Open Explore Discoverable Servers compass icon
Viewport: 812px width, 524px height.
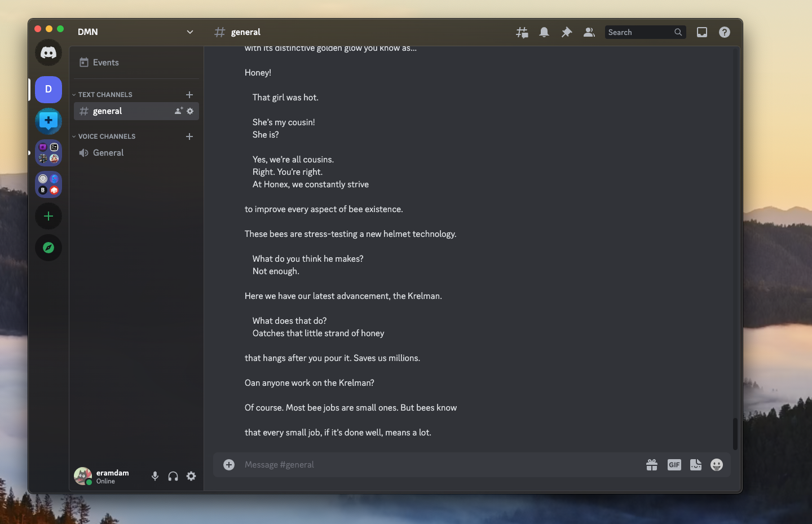tap(48, 248)
